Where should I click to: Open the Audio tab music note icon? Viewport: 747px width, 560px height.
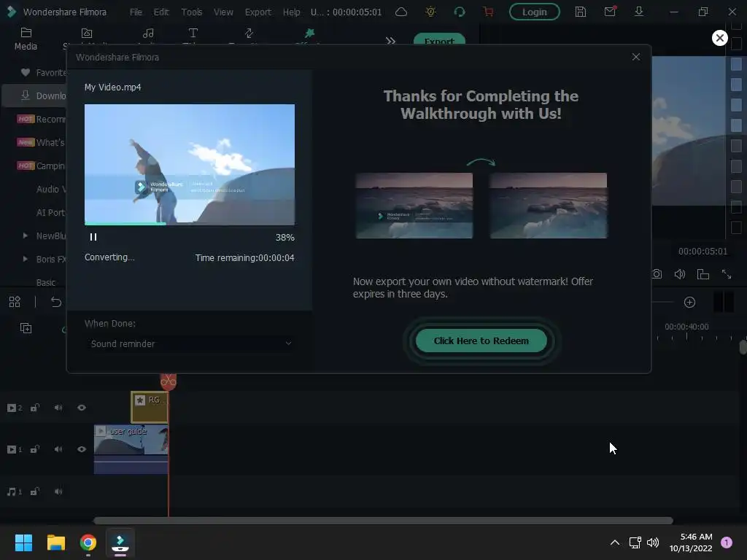(x=148, y=34)
